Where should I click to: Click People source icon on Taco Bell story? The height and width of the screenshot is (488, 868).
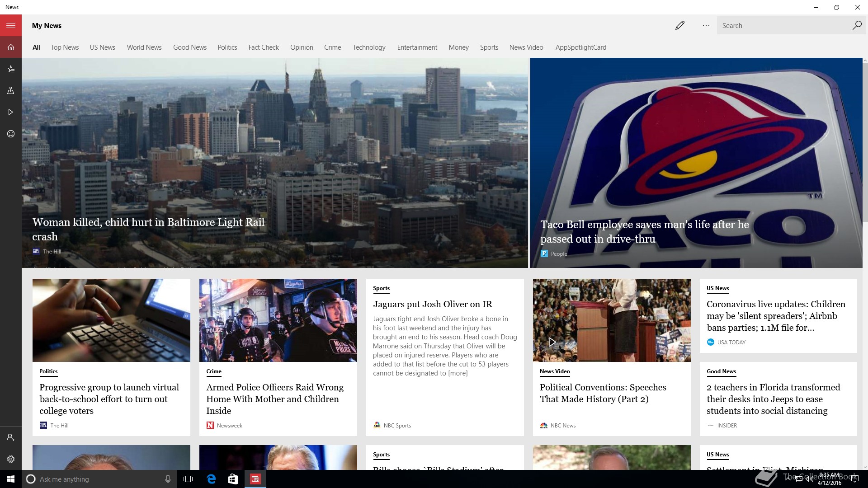click(544, 253)
